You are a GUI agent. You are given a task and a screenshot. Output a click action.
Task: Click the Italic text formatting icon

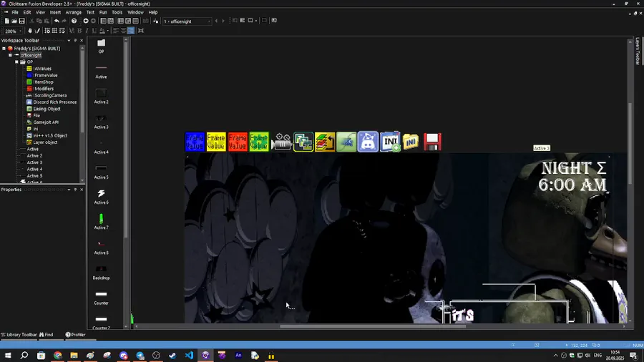[x=87, y=31]
